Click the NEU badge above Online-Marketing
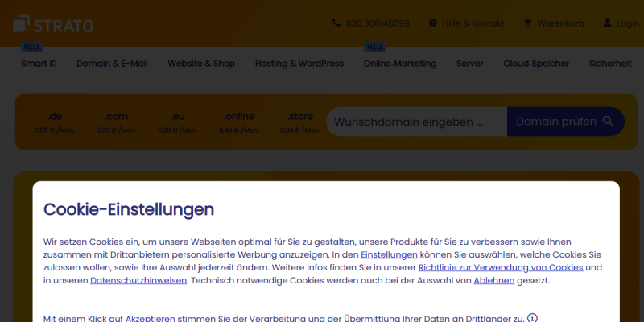Image resolution: width=644 pixels, height=322 pixels. pyautogui.click(x=374, y=47)
